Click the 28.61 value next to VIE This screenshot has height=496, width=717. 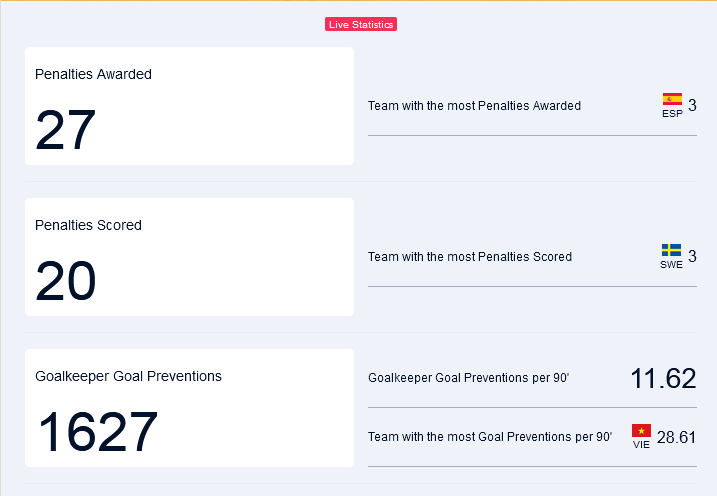point(676,437)
